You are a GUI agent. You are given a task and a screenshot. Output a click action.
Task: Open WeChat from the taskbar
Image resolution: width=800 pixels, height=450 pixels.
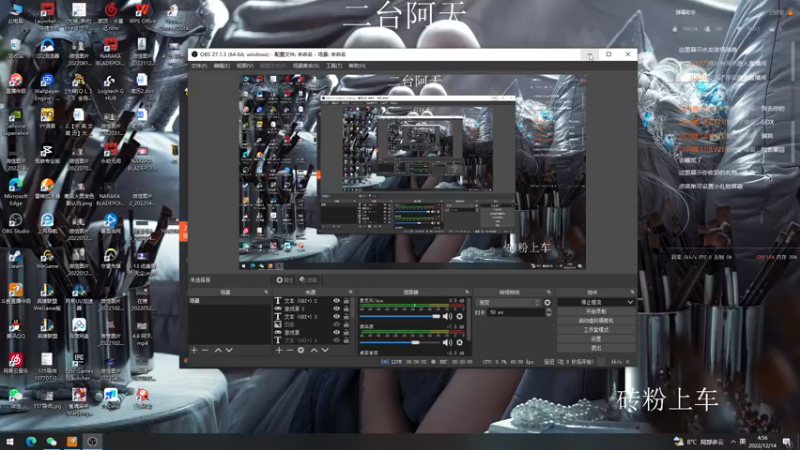click(x=52, y=441)
